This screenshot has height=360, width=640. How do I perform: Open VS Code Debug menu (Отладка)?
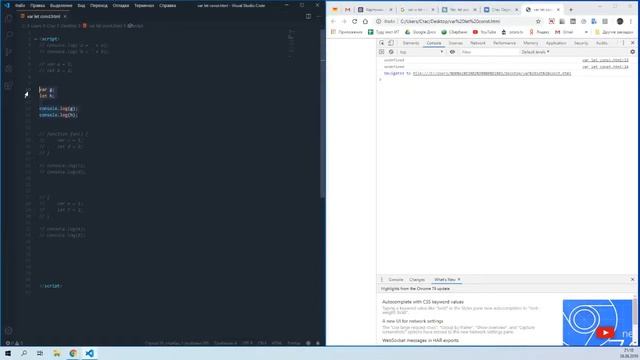click(x=121, y=5)
